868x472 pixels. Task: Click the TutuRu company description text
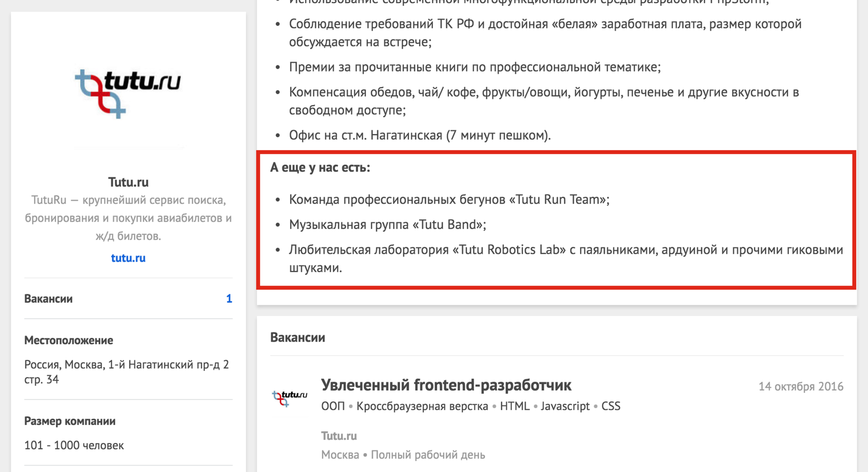pos(128,218)
